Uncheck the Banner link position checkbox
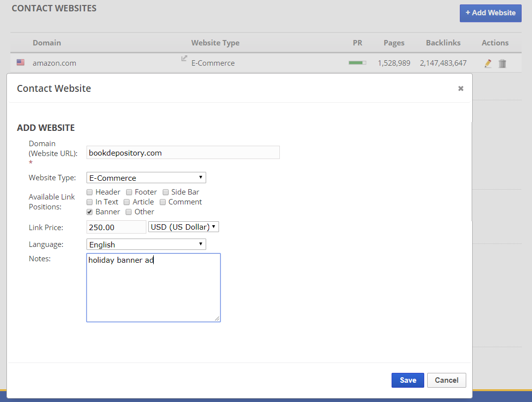The image size is (532, 402). pos(89,212)
